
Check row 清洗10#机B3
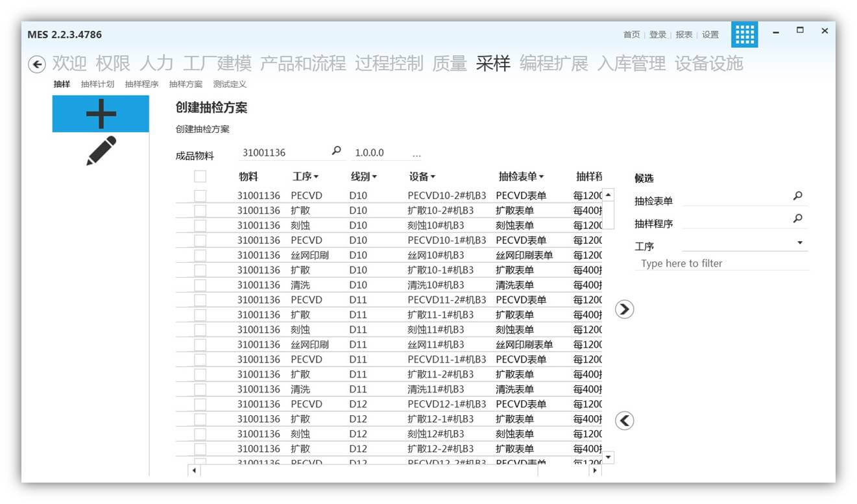(x=200, y=285)
